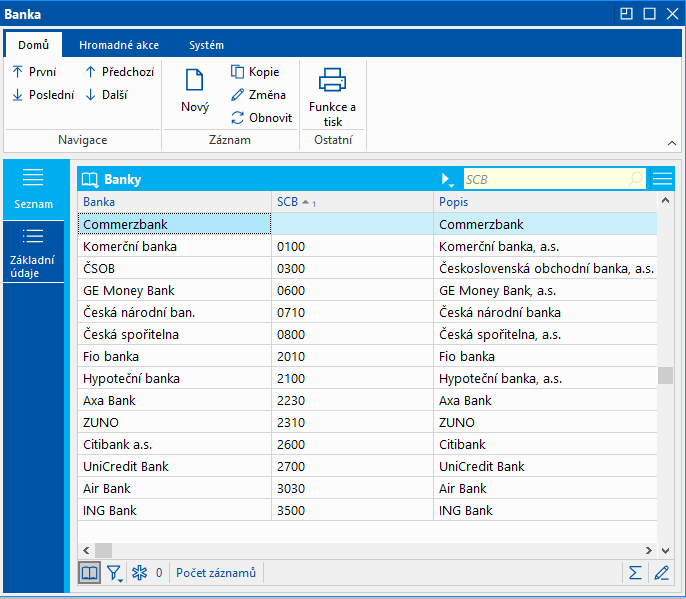This screenshot has width=686, height=599.
Task: Select the Fio banka row
Action: [x=175, y=356]
